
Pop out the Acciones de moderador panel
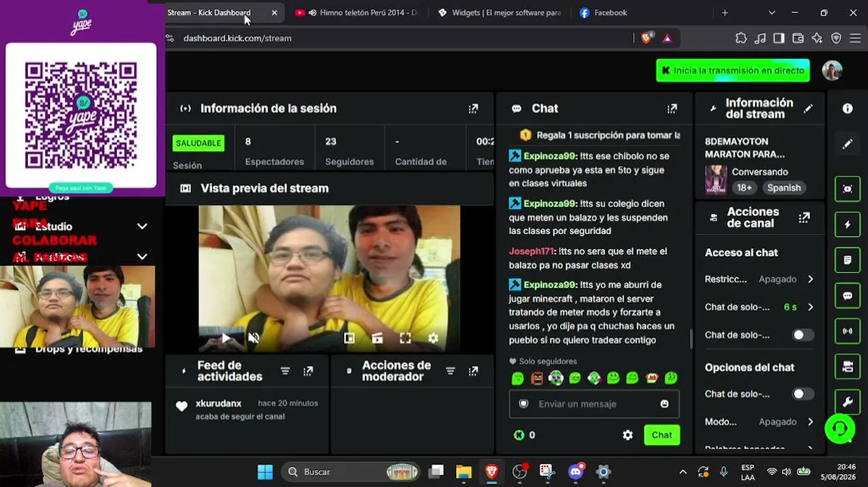(x=473, y=371)
